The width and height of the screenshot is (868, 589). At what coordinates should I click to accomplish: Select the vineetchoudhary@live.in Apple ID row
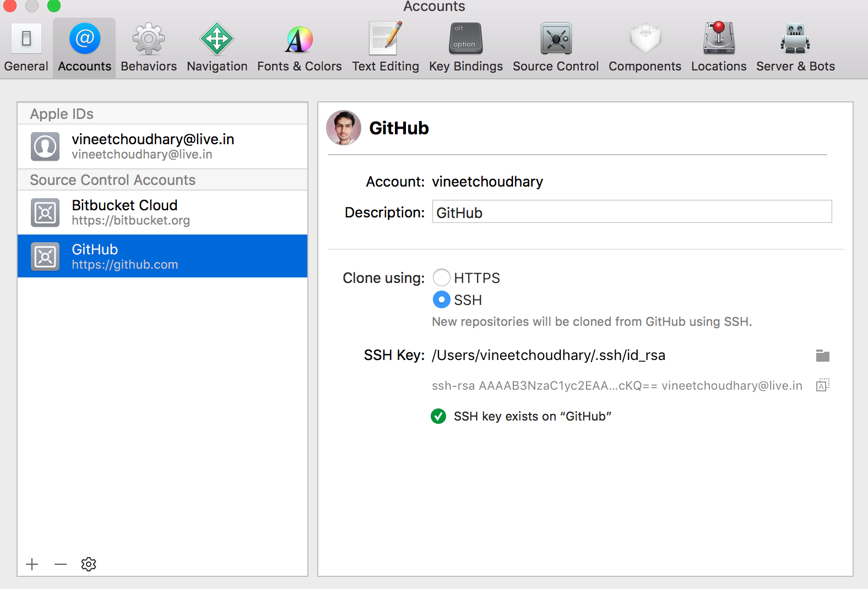162,146
